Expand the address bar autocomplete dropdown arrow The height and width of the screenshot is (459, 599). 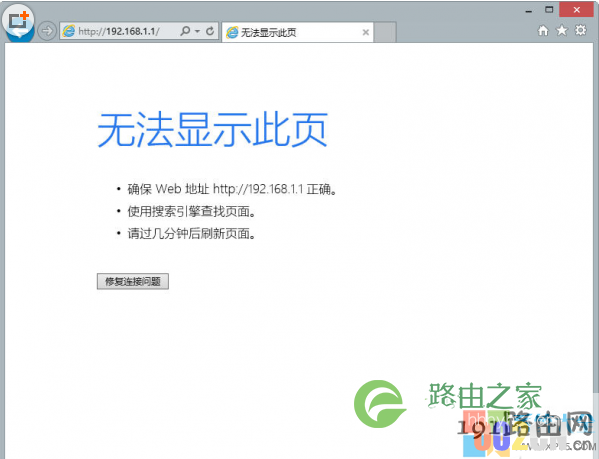click(198, 31)
